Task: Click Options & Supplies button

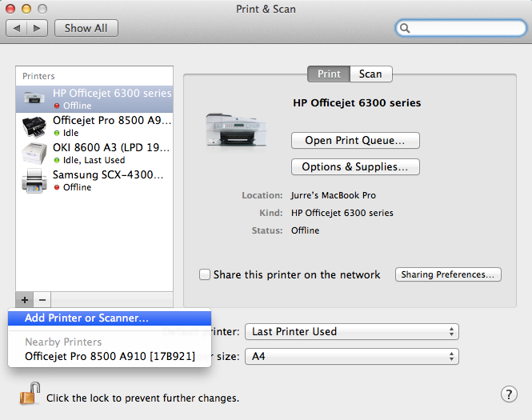Action: tap(355, 167)
